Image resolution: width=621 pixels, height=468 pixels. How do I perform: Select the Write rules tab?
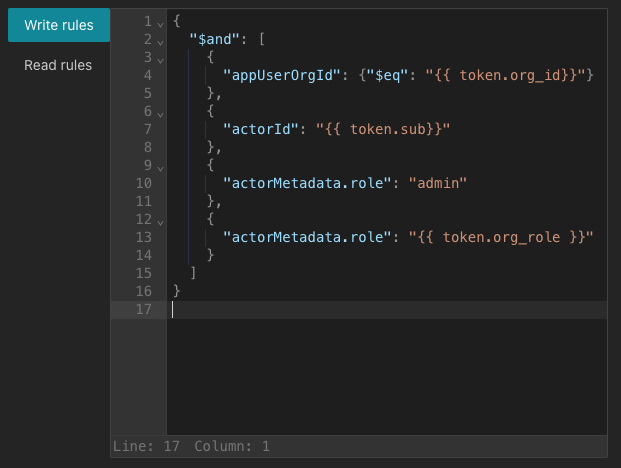[x=59, y=25]
